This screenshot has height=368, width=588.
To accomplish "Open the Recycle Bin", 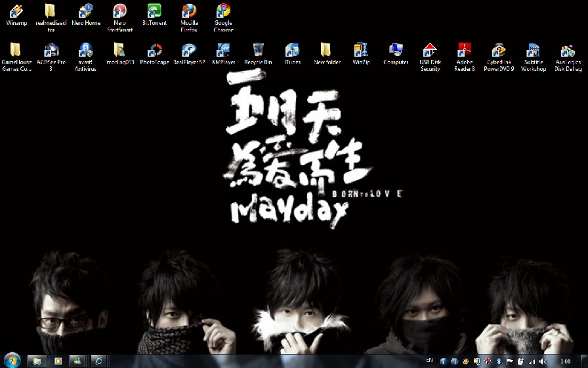I will point(258,54).
